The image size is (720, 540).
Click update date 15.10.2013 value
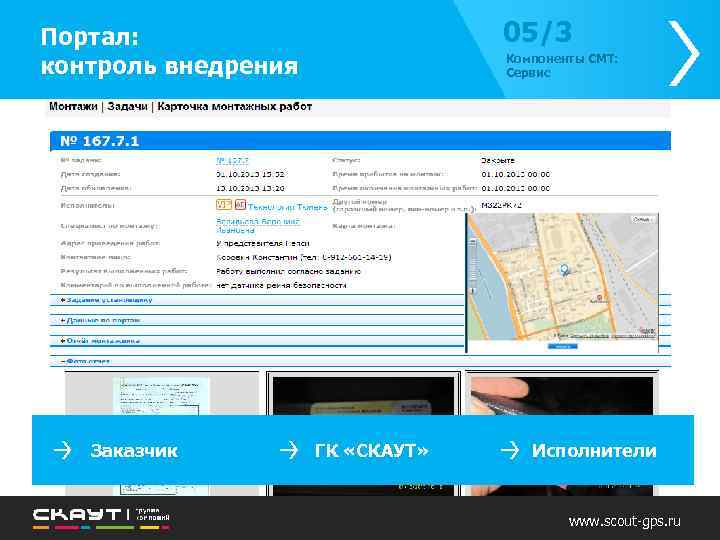[x=250, y=188]
